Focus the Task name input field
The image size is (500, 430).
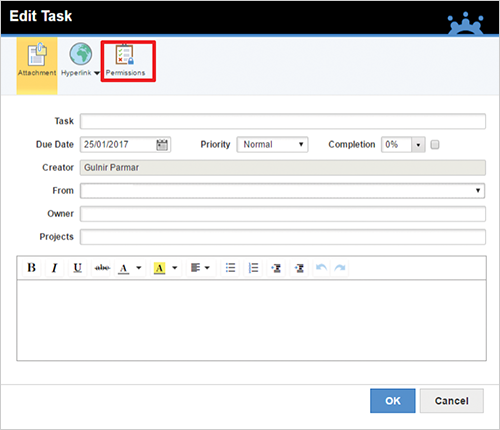(283, 121)
